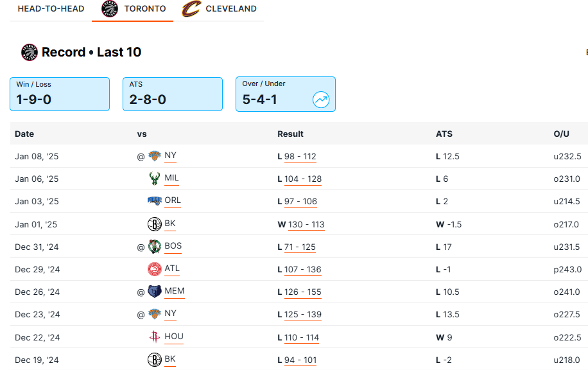Click the Houston Rockets logo icon
This screenshot has height=370, width=588.
click(154, 337)
